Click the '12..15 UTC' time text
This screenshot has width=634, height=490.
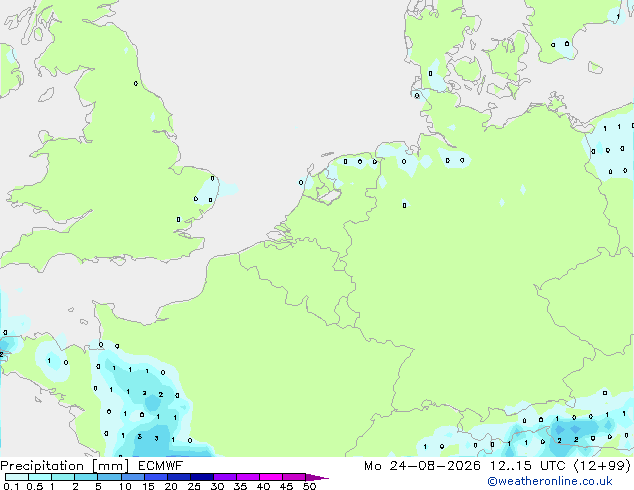coord(527,466)
